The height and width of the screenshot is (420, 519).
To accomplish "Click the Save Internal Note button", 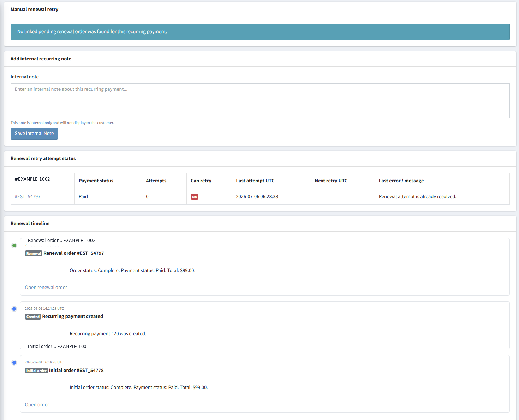I will pyautogui.click(x=34, y=134).
